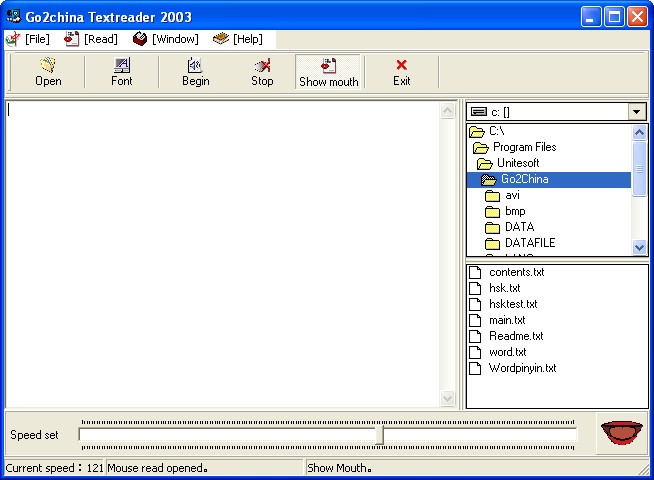The image size is (654, 480).
Task: Open the [Read] menu
Action: 91,39
